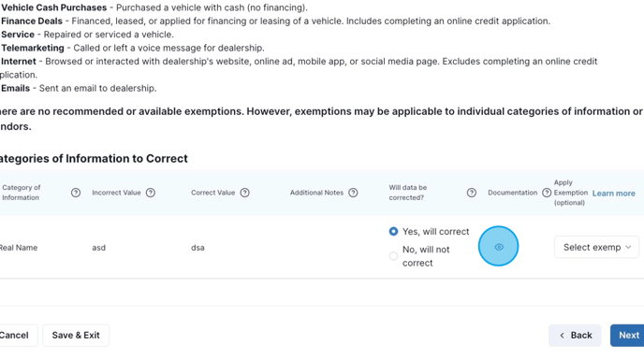Screen dimensions: 644x359
Task: Click help icon next to Correct Value
Action: [x=245, y=193]
